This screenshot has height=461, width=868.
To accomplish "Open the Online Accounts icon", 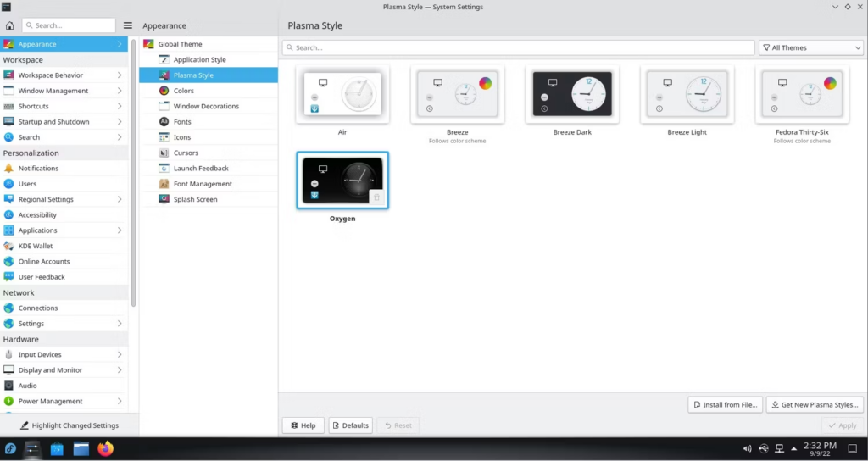I will tap(8, 261).
